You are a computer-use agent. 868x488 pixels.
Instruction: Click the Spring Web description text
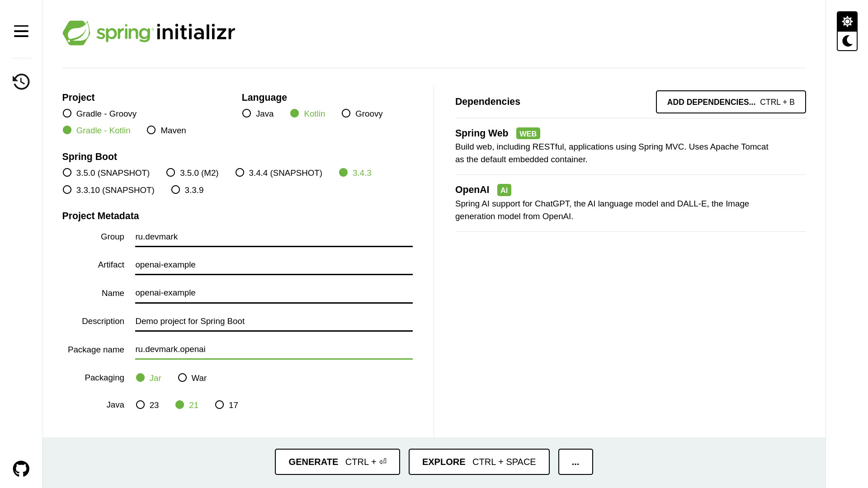612,153
